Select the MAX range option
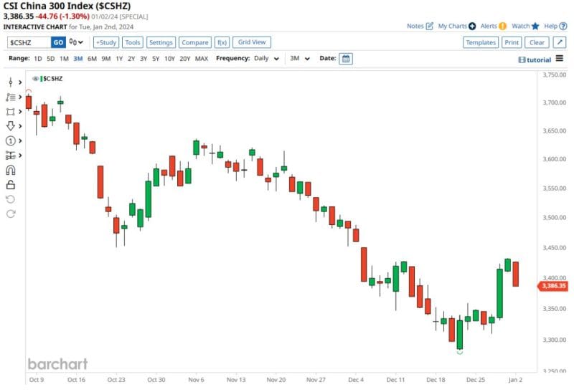 202,59
